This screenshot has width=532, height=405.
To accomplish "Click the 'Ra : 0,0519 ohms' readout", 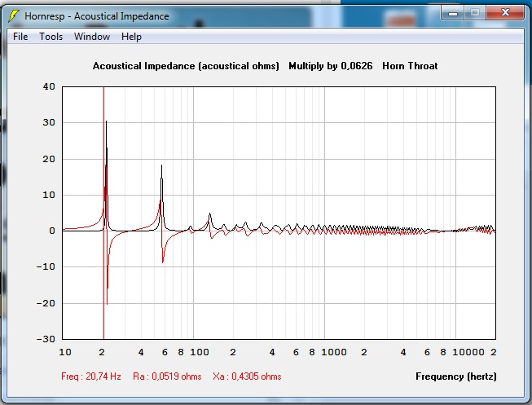I will (167, 376).
